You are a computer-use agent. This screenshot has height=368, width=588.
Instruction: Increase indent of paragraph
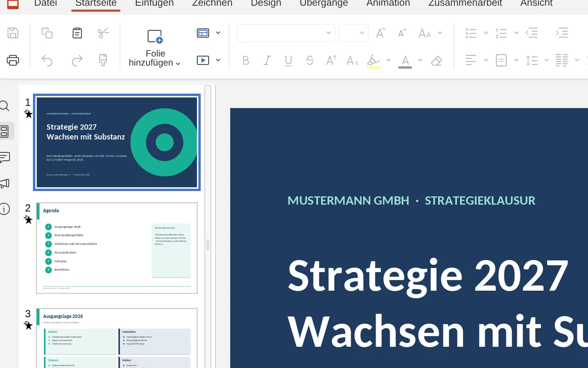pos(562,33)
